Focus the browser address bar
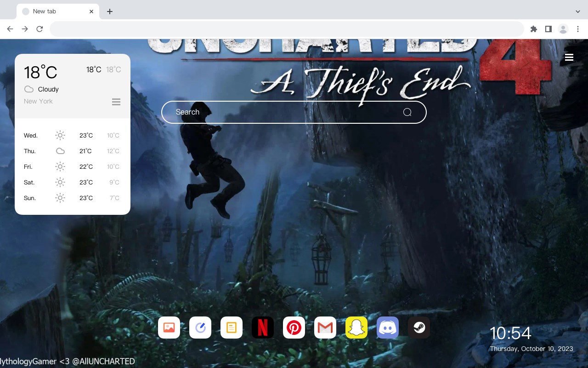Screen dimensions: 588x368 [287, 29]
